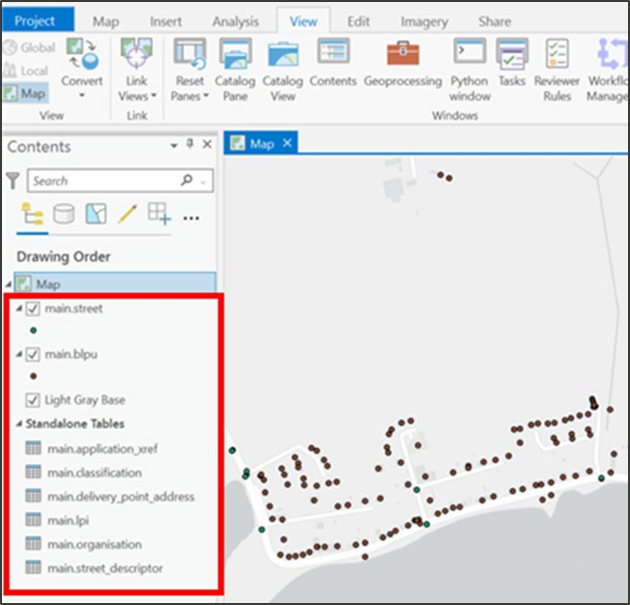
Task: Switch to the Insert ribbon tab
Action: tap(166, 21)
